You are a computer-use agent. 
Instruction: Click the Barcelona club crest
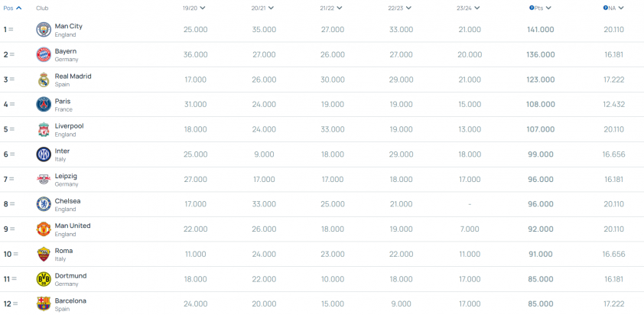pyautogui.click(x=44, y=304)
